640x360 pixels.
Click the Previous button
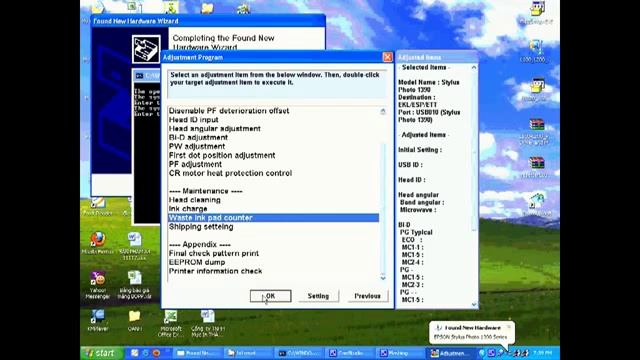tap(367, 296)
